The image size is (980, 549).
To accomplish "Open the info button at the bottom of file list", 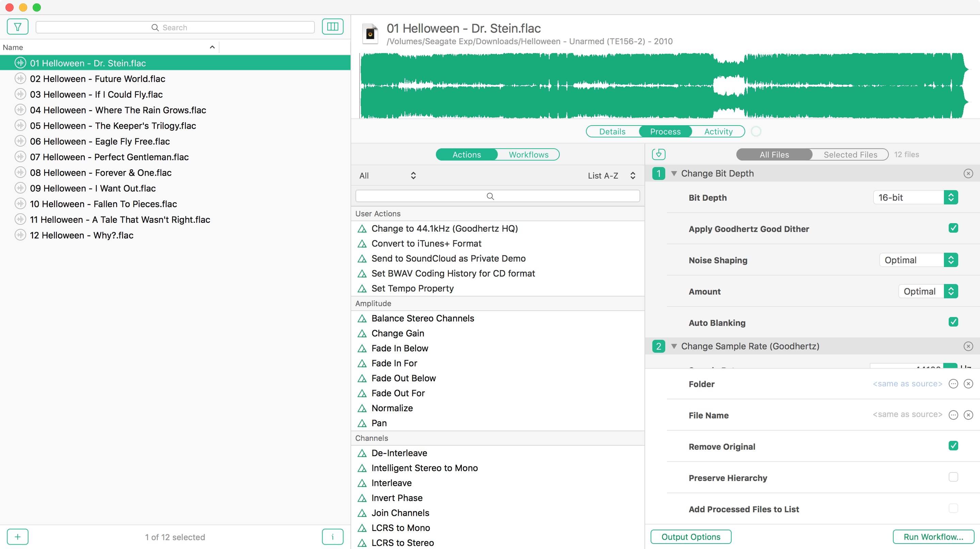I will click(x=332, y=537).
